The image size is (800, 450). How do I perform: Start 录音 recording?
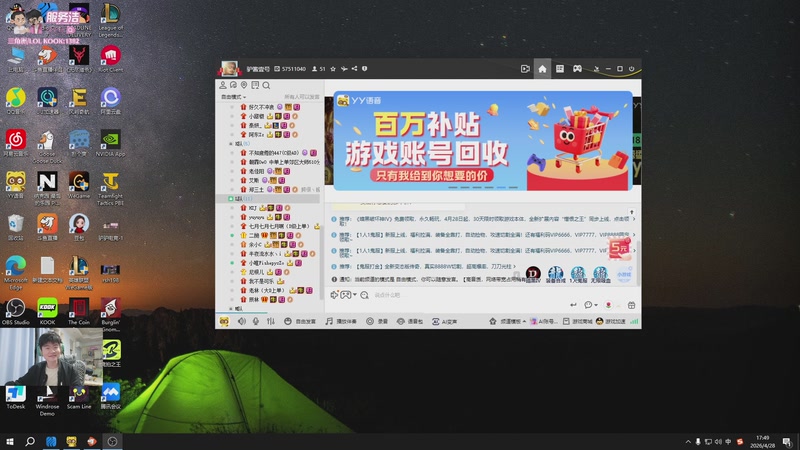click(x=377, y=321)
